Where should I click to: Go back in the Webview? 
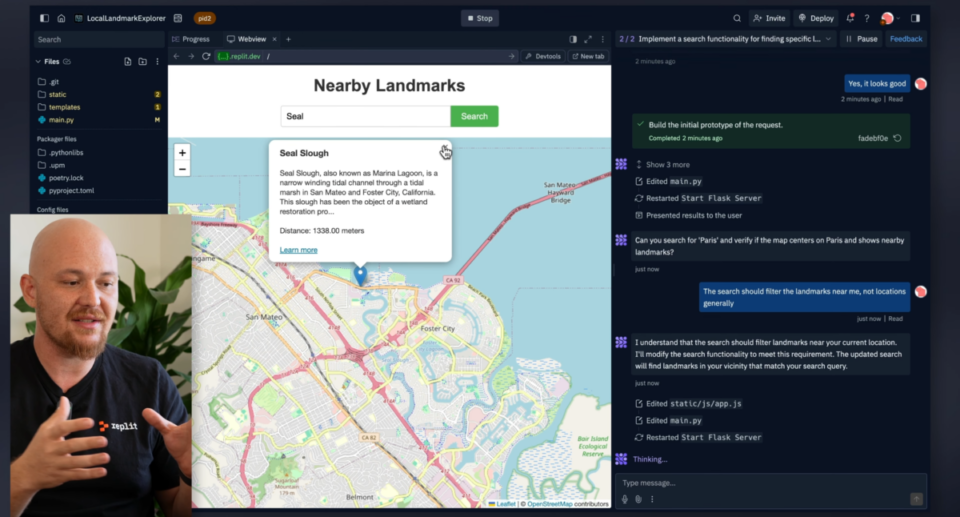click(176, 56)
